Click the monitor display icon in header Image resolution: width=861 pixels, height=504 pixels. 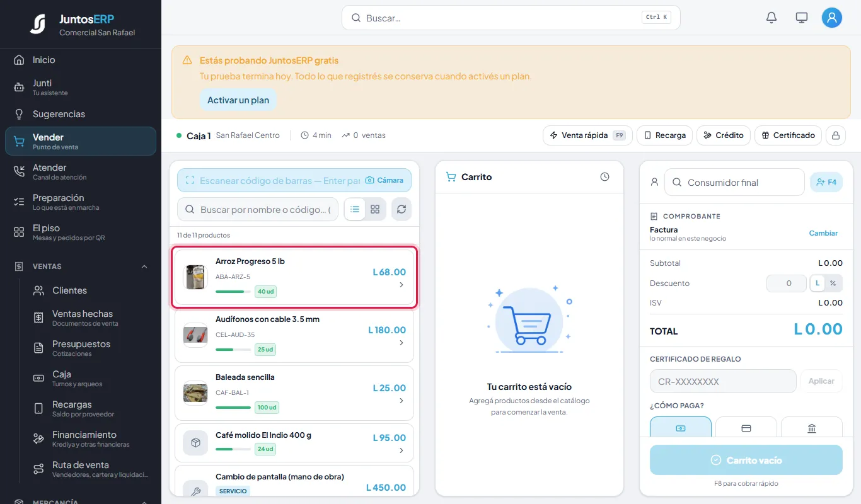click(802, 18)
